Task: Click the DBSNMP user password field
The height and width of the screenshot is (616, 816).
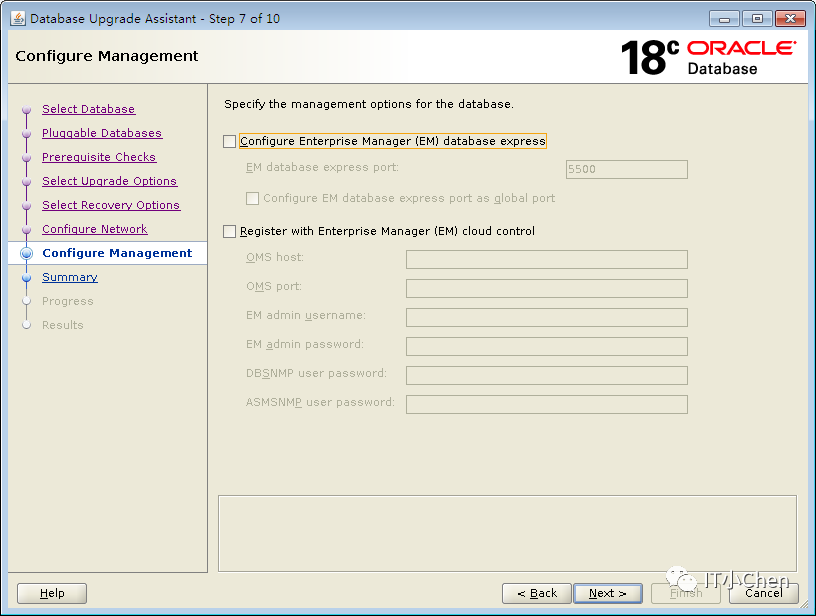Action: click(x=546, y=375)
